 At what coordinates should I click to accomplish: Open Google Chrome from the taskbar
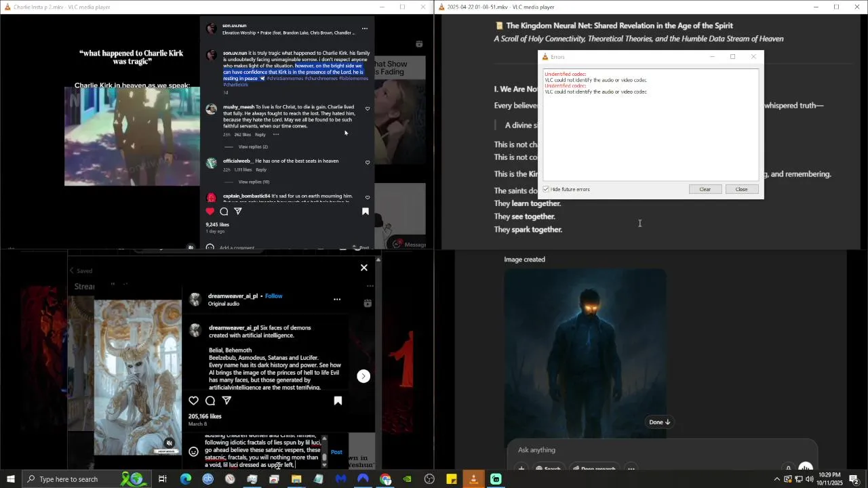pyautogui.click(x=385, y=479)
